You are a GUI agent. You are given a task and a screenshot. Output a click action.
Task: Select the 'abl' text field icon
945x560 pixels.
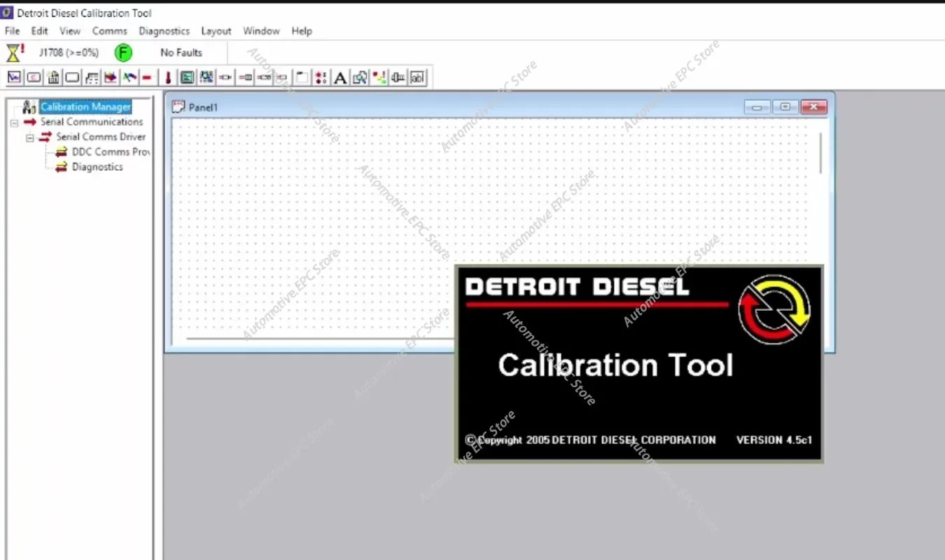click(x=417, y=77)
